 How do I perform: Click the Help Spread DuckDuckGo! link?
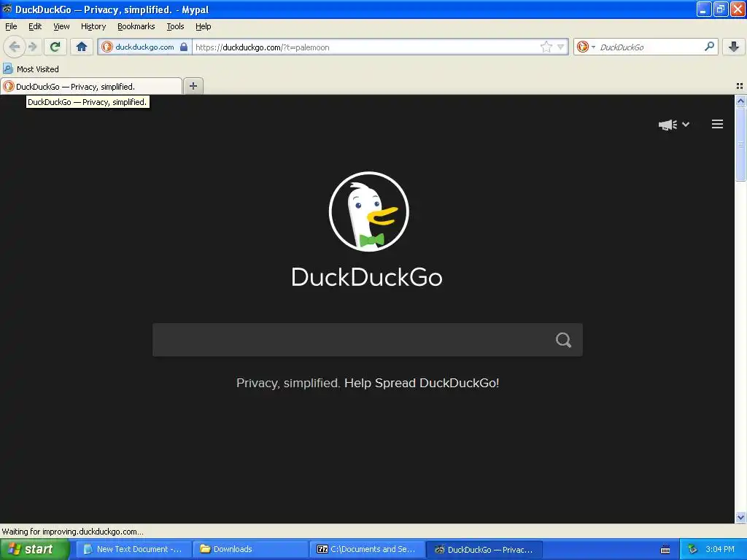pyautogui.click(x=422, y=383)
